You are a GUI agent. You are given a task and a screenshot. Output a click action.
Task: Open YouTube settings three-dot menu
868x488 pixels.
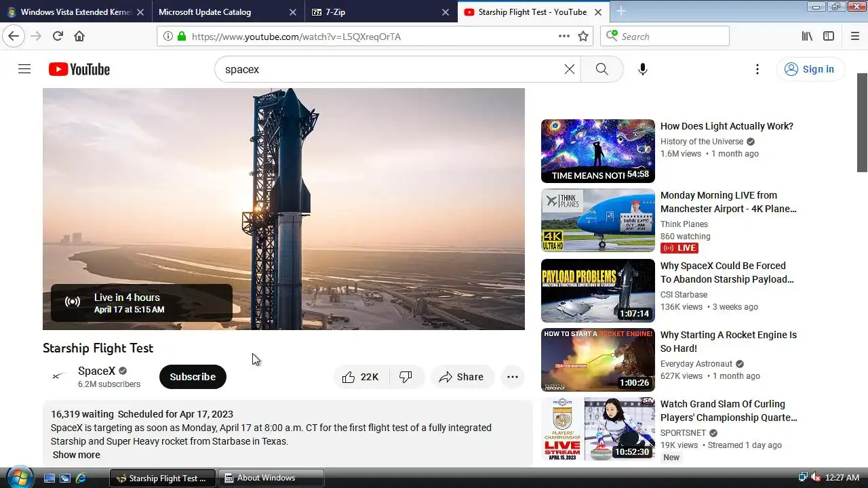[x=757, y=69]
